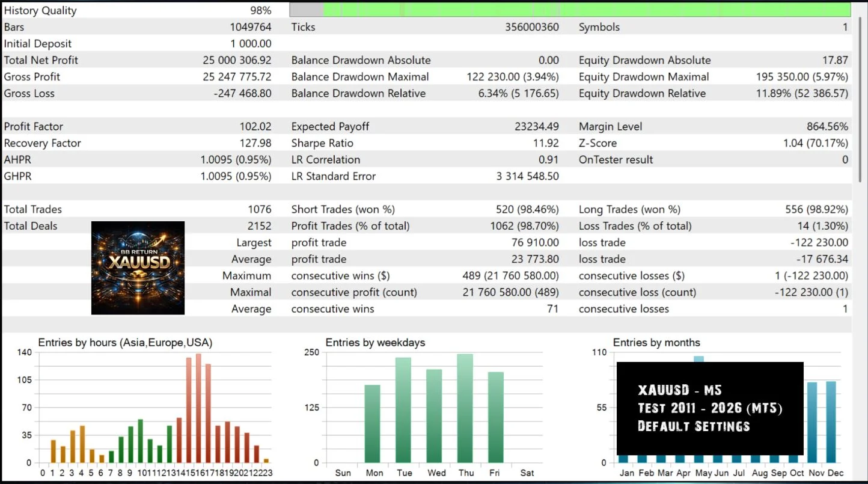
Task: Click the November bar in months chart
Action: pyautogui.click(x=812, y=423)
